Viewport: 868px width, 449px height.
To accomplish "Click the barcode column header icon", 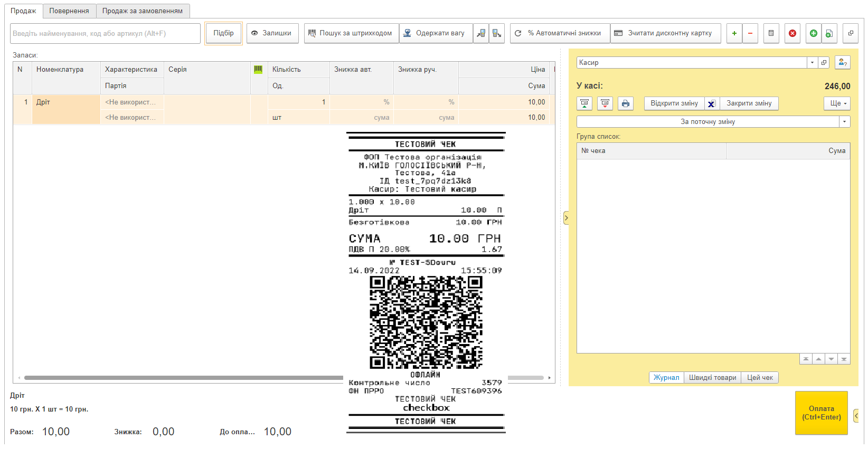I will click(258, 70).
